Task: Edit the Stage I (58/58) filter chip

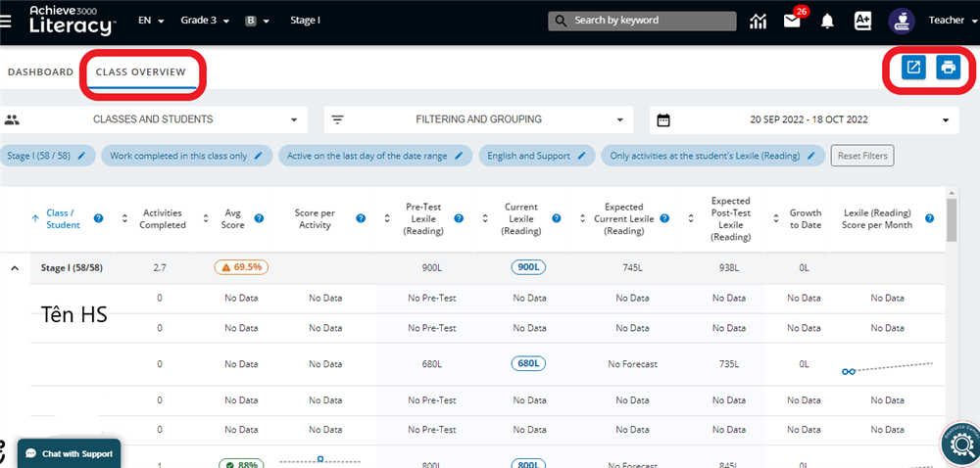Action: click(82, 156)
